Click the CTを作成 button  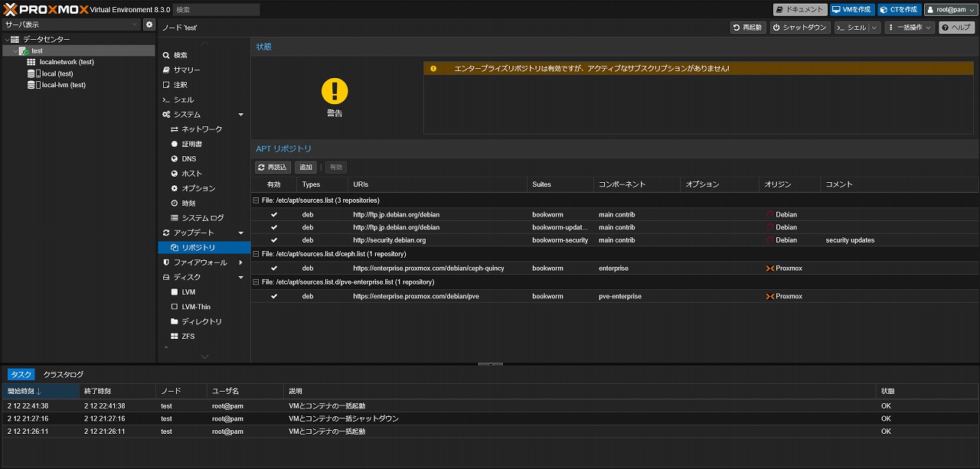(899, 9)
